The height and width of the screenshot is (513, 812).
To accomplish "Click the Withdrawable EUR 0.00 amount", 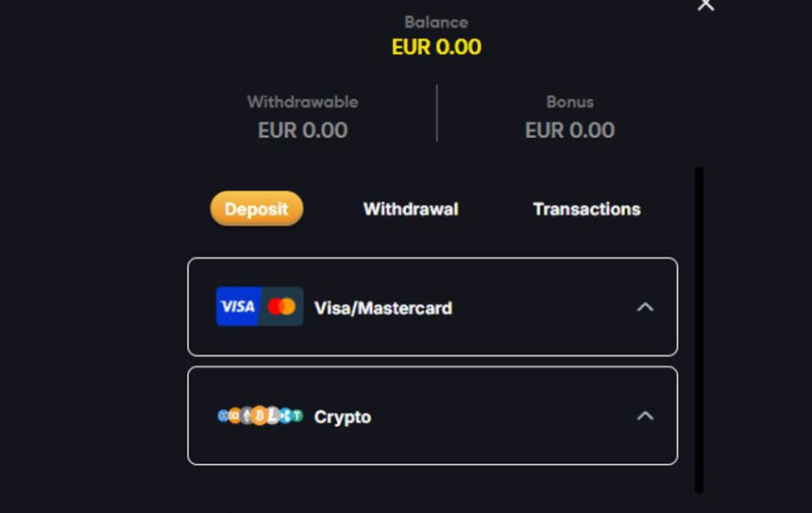I will 302,130.
